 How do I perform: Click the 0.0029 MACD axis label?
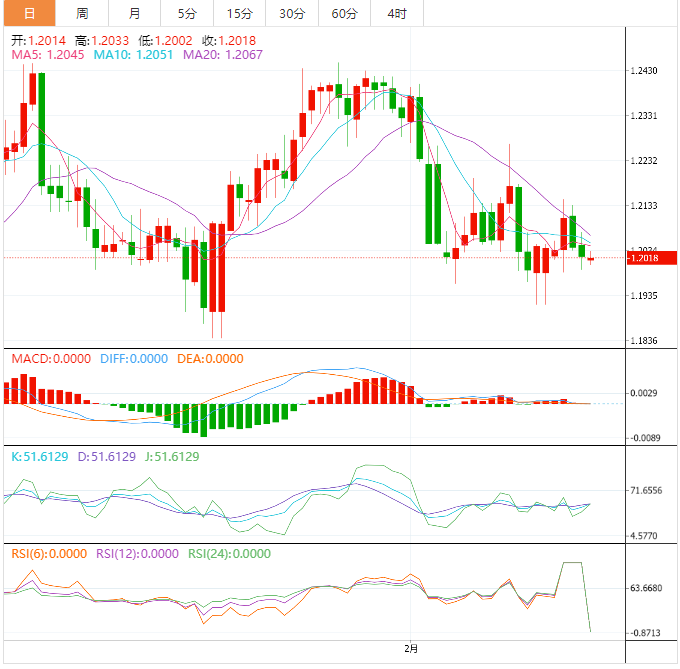(646, 393)
